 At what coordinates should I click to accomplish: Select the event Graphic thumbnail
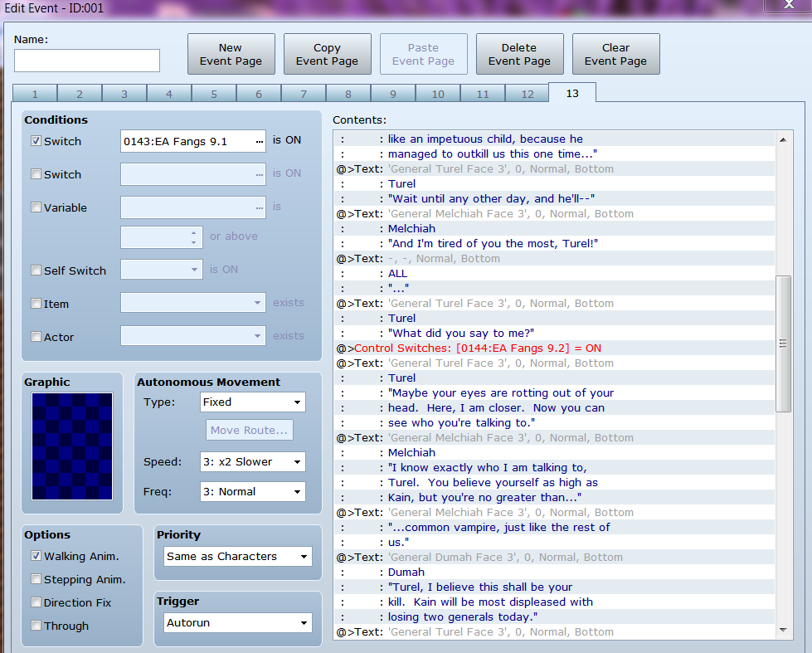tap(71, 446)
